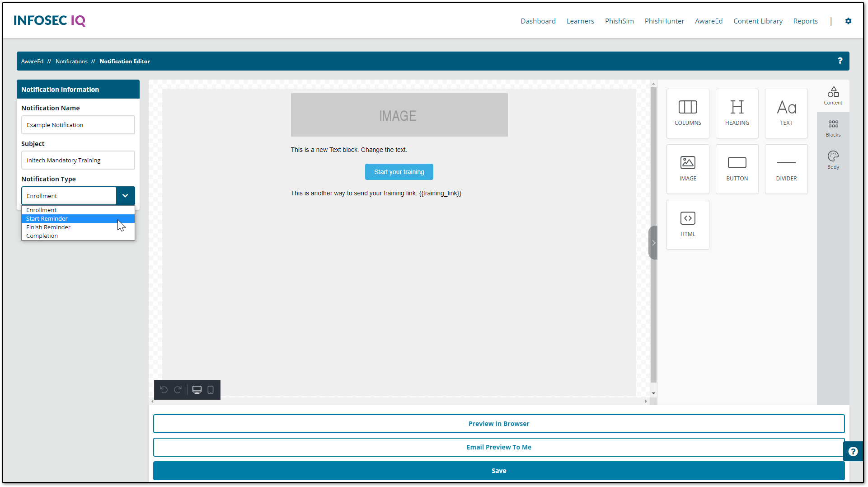
Task: Save the notification
Action: 498,470
